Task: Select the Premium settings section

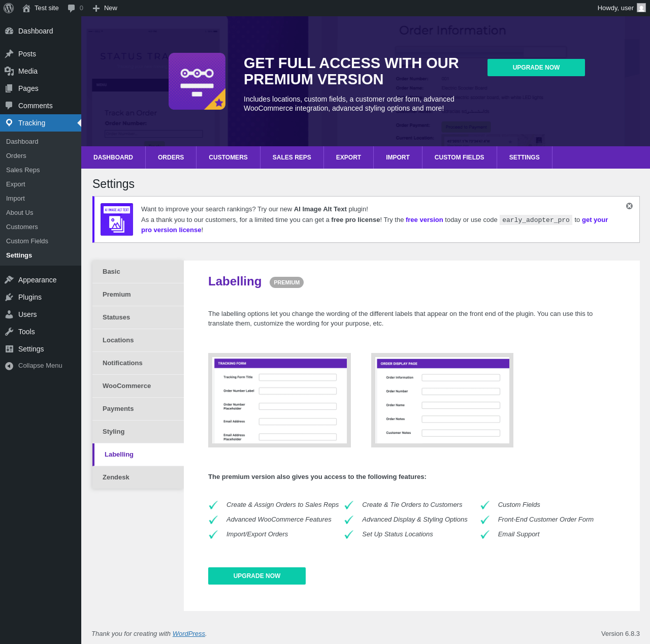Action: pyautogui.click(x=138, y=295)
